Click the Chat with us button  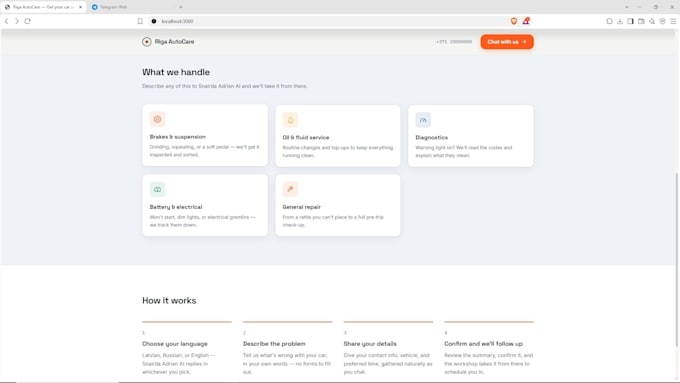pyautogui.click(x=507, y=42)
